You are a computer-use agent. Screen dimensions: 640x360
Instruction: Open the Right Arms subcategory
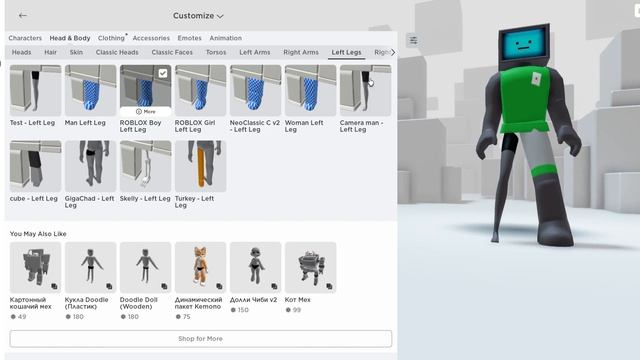[x=301, y=52]
